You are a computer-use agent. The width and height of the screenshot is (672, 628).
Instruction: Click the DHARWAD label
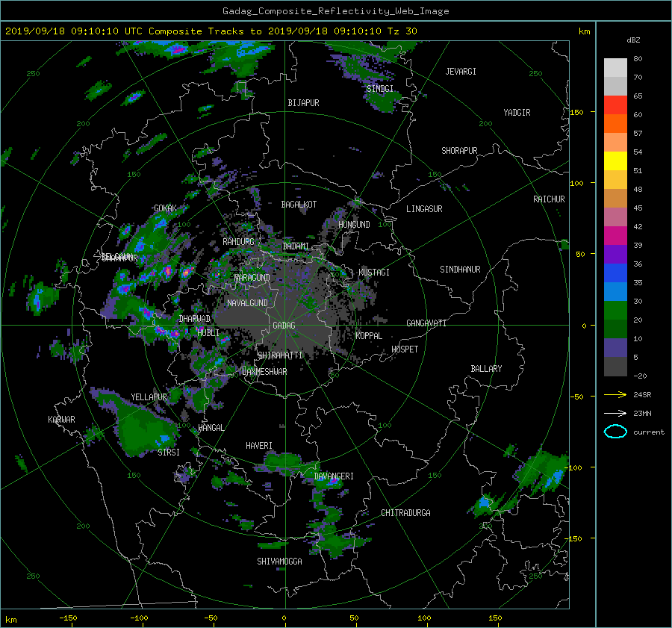point(195,319)
